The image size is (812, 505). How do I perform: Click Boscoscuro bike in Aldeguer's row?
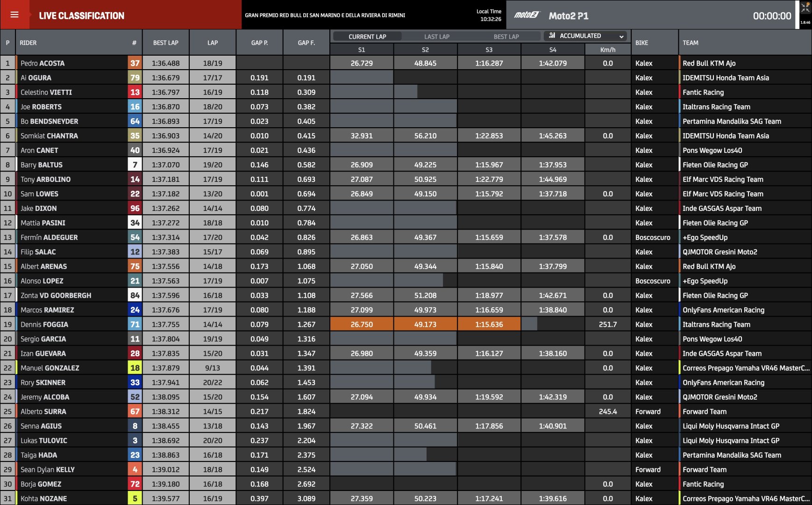(653, 237)
